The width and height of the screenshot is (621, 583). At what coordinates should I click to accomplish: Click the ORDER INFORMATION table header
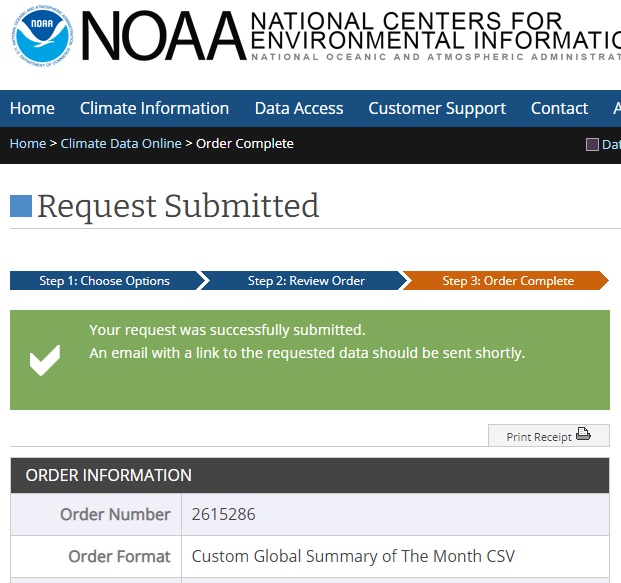109,475
